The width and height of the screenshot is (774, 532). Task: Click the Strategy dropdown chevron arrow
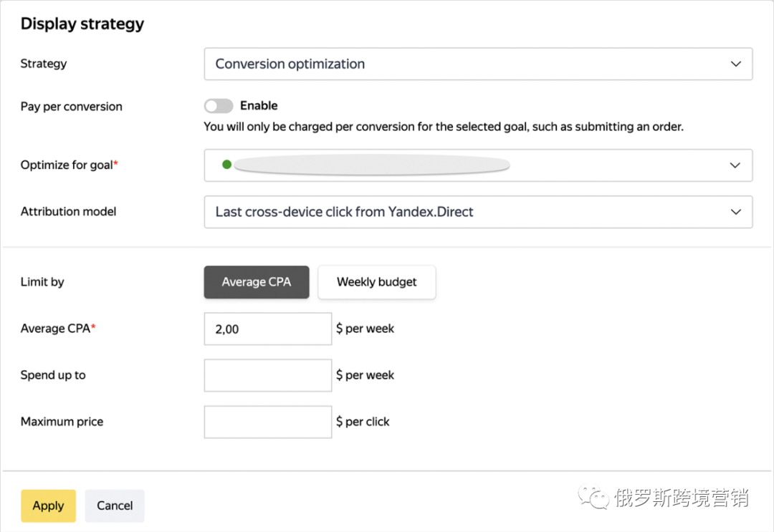coord(735,64)
